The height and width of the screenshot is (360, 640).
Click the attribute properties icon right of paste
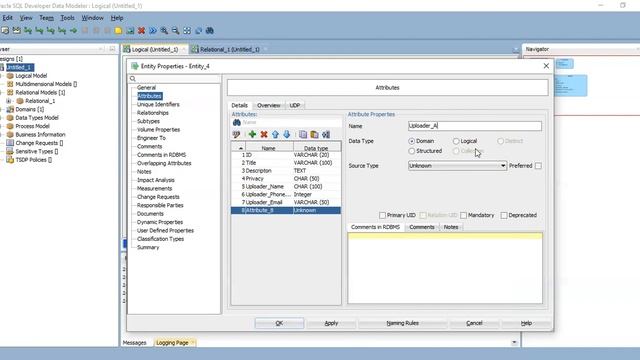click(326, 134)
